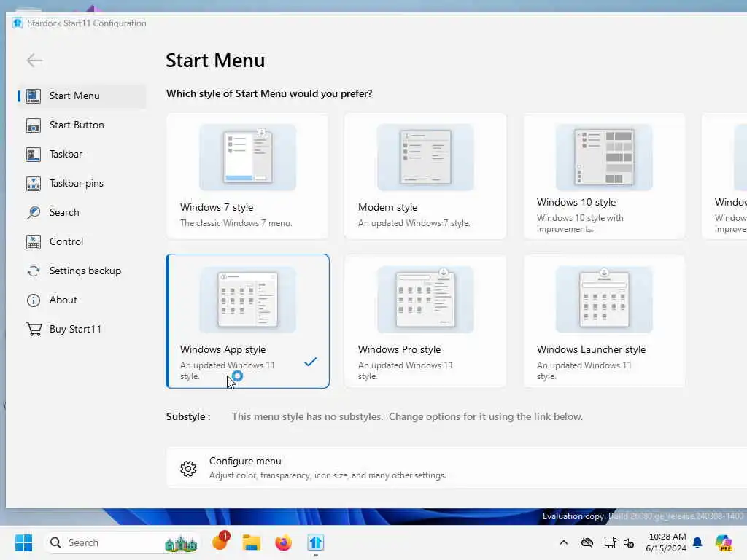Click the Windows Pro style preview thumbnail
Viewport: 747px width, 560px height.
(425, 300)
